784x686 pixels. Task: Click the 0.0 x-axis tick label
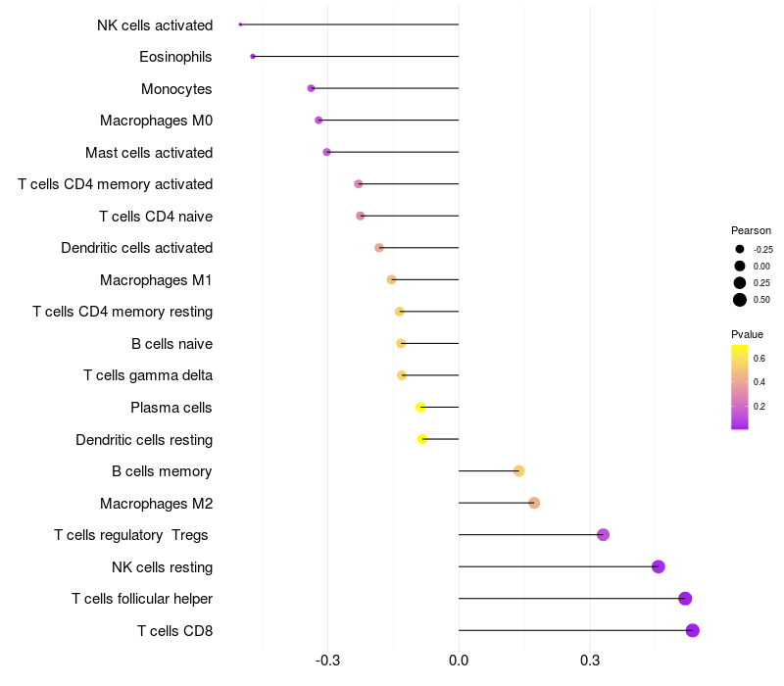click(x=459, y=661)
